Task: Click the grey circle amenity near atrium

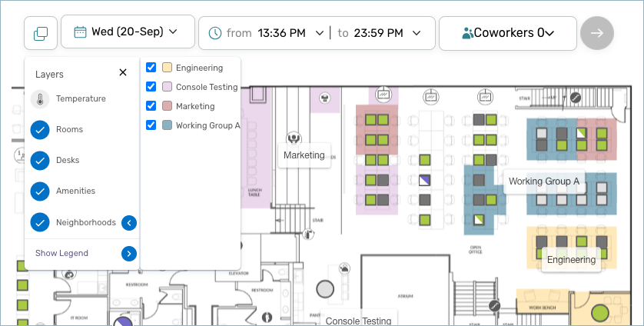Action: [325, 289]
